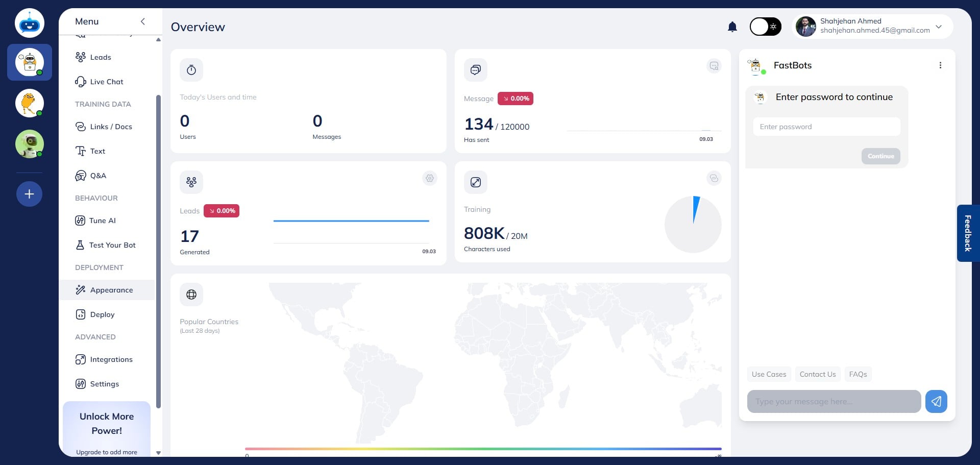Click the Training usage pie chart
980x465 pixels.
click(x=693, y=225)
